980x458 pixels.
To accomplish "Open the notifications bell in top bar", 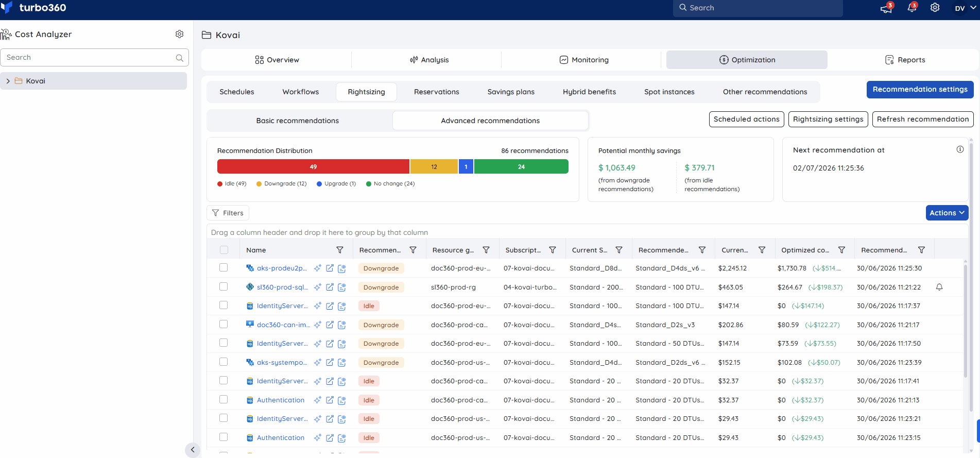I will pyautogui.click(x=912, y=8).
